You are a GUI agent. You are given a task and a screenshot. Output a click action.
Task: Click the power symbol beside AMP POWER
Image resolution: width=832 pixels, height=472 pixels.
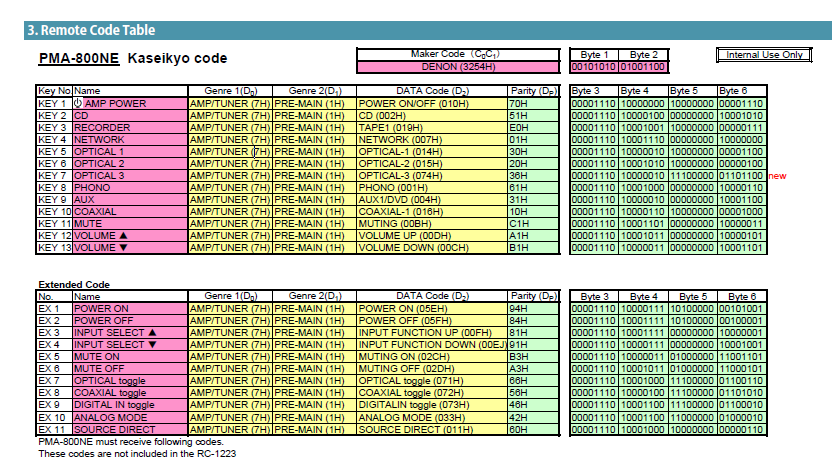pyautogui.click(x=78, y=103)
